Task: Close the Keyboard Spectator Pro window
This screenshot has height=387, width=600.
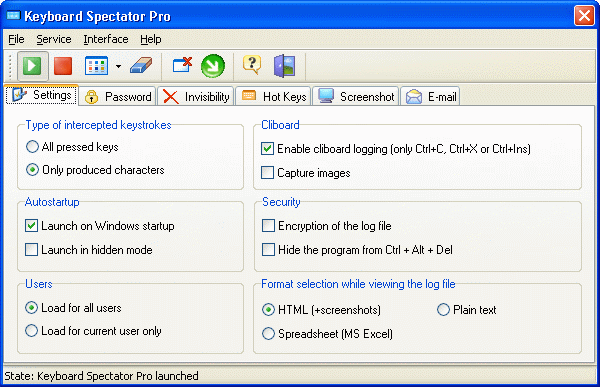Action: click(584, 16)
